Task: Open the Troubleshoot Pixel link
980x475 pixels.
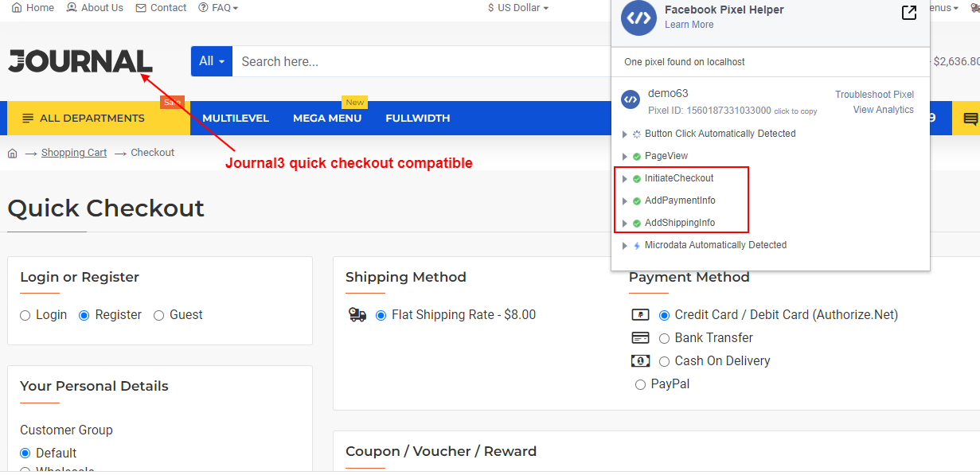Action: [x=875, y=94]
